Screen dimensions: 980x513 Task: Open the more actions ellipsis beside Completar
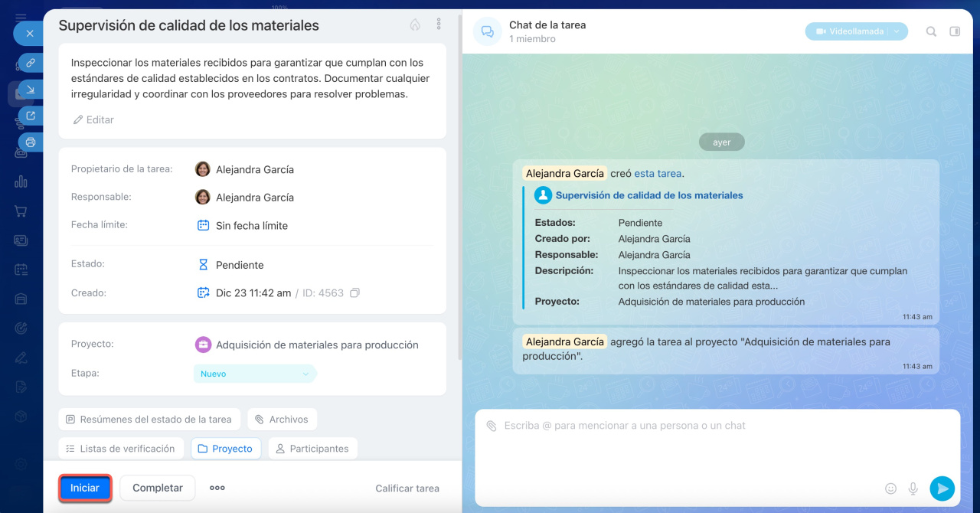point(217,488)
